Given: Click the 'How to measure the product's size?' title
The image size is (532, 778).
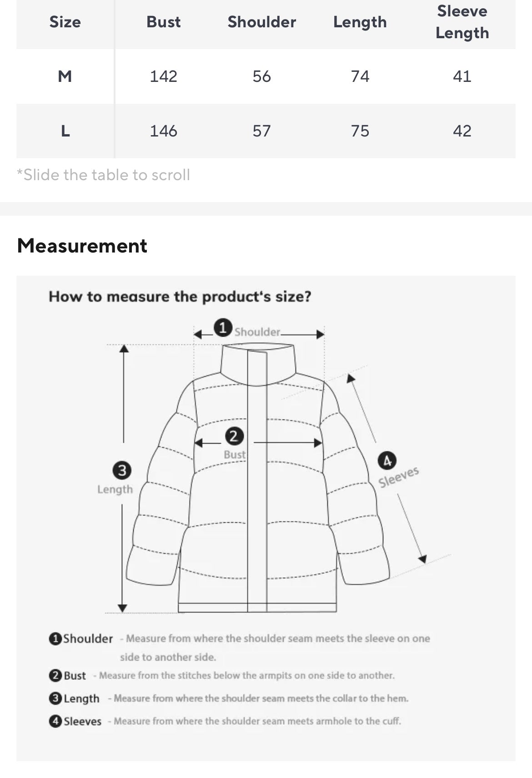Looking at the screenshot, I should (x=180, y=297).
